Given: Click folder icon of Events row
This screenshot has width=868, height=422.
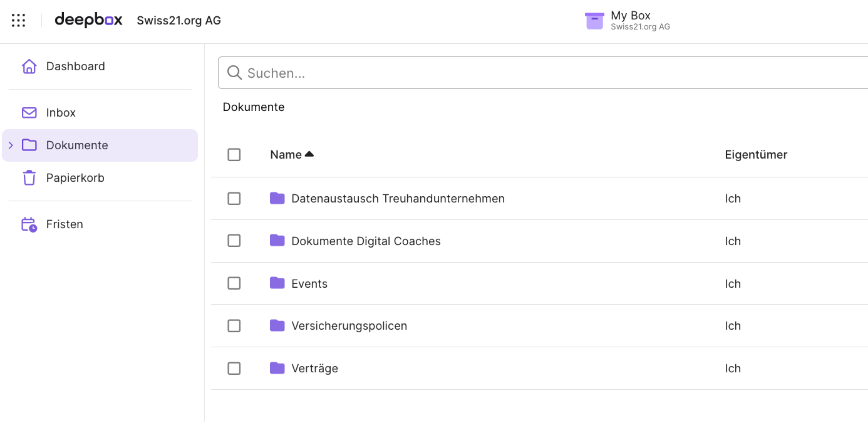Looking at the screenshot, I should 277,283.
